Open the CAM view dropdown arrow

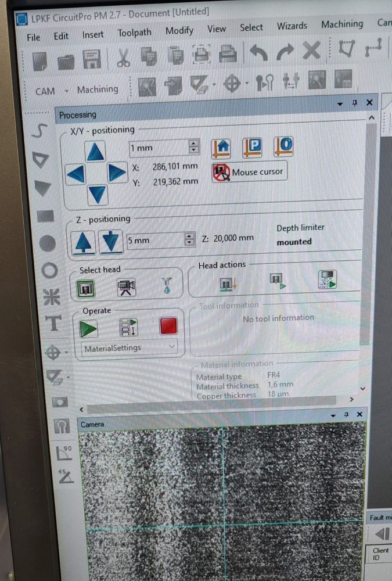67,91
